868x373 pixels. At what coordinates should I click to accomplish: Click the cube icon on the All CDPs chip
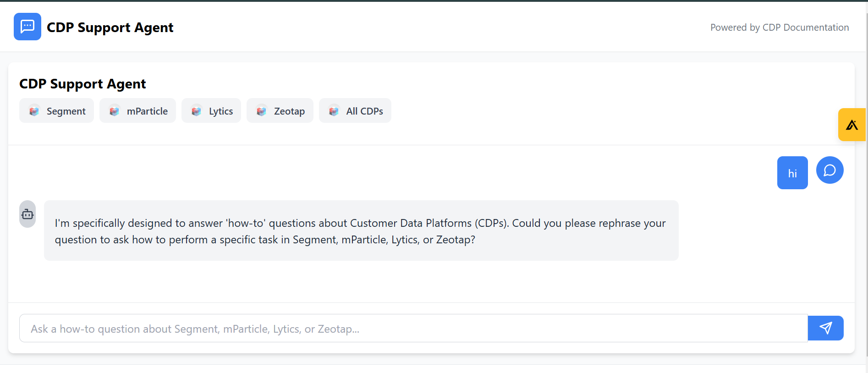tap(334, 111)
